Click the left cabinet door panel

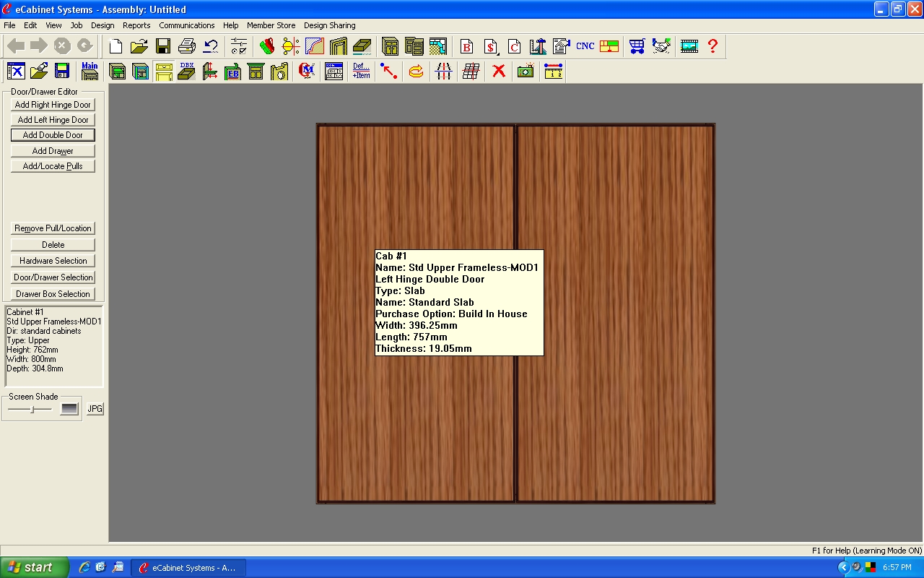point(417,314)
